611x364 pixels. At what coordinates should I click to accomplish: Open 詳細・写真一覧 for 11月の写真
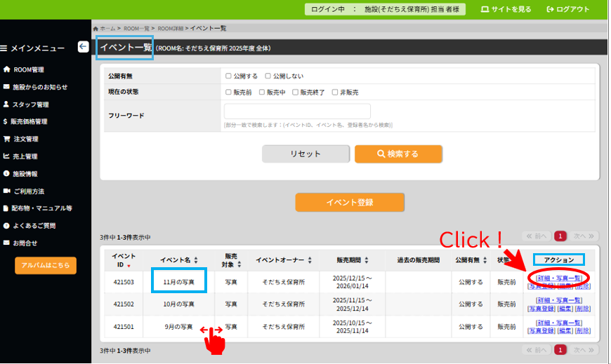[559, 278]
